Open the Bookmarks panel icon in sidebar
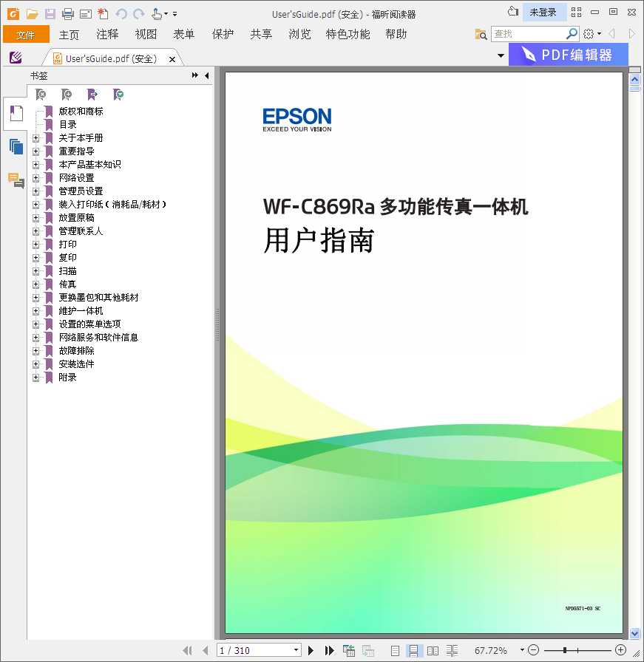 point(16,114)
